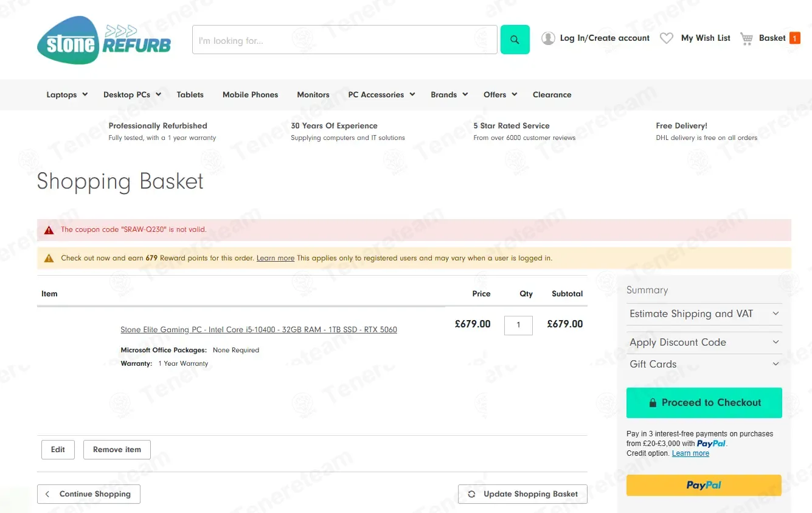
Task: Open the Tablets menu item
Action: click(190, 95)
